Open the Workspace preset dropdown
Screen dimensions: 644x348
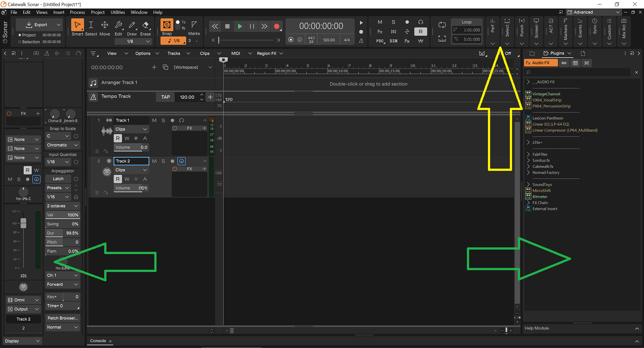point(191,67)
